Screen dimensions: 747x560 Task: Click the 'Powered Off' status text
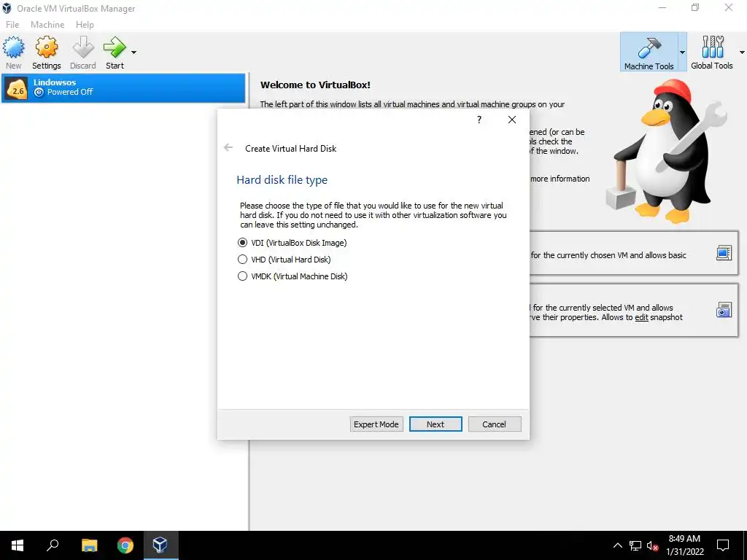tap(70, 92)
